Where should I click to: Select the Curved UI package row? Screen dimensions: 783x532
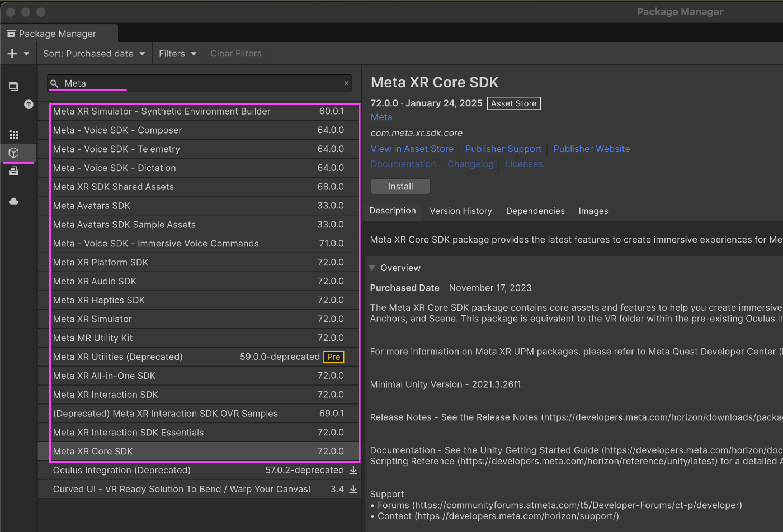199,489
